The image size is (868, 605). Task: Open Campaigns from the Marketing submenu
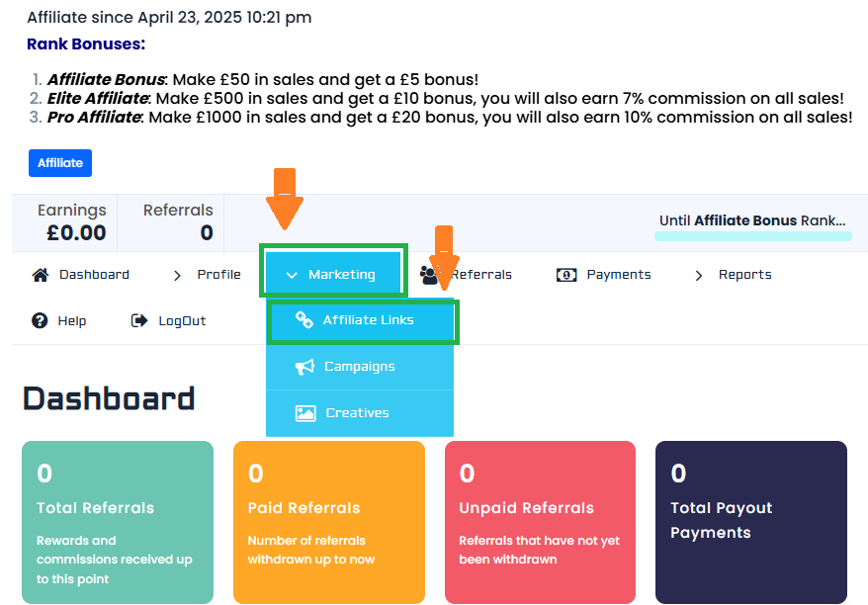click(359, 367)
